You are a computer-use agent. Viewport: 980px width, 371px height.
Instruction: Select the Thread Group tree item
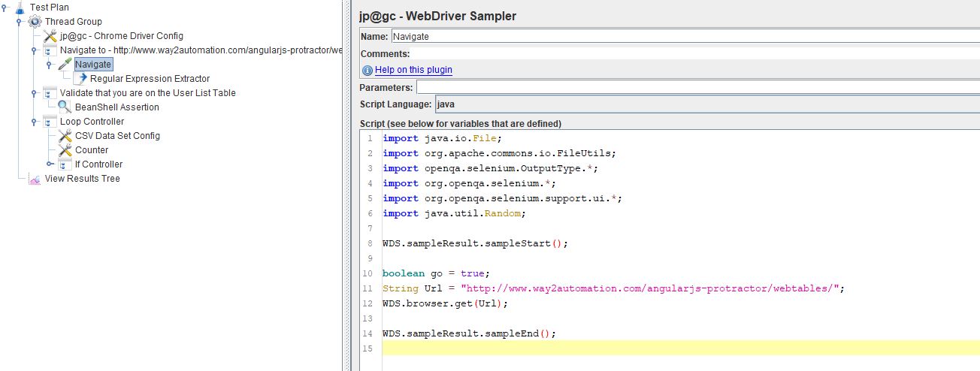(73, 22)
